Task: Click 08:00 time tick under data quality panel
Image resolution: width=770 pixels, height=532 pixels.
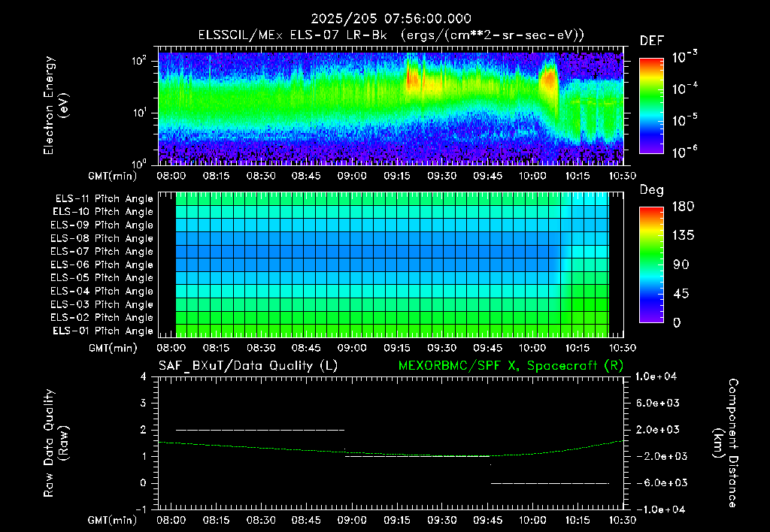Action: (171, 520)
